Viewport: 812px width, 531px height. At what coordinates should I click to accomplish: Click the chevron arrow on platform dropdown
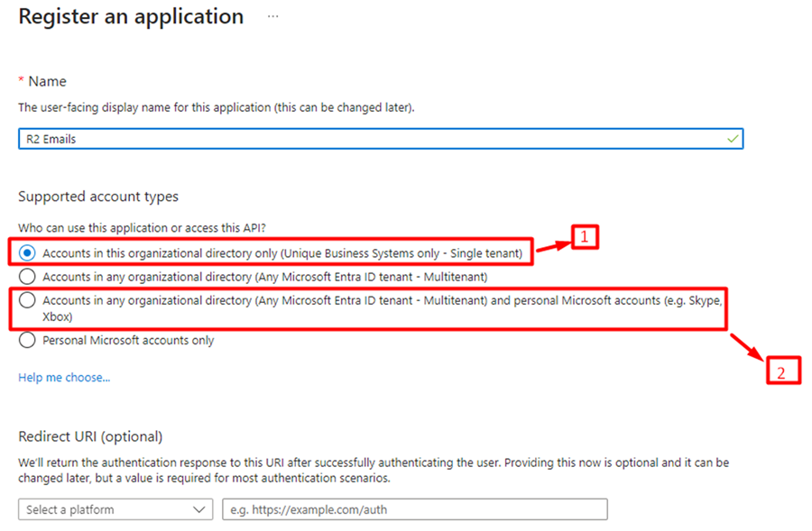click(199, 509)
